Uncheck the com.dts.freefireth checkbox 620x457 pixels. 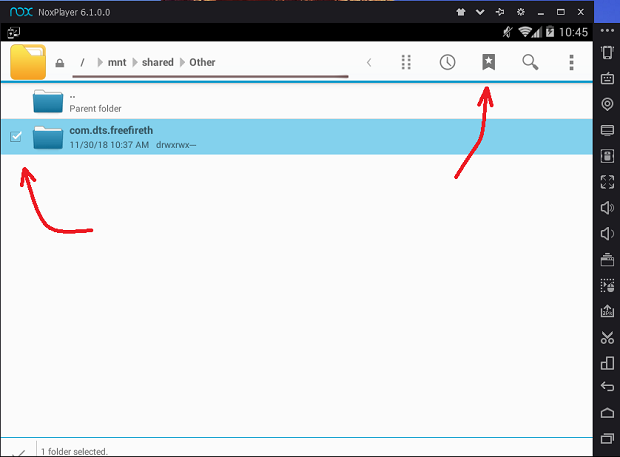16,136
